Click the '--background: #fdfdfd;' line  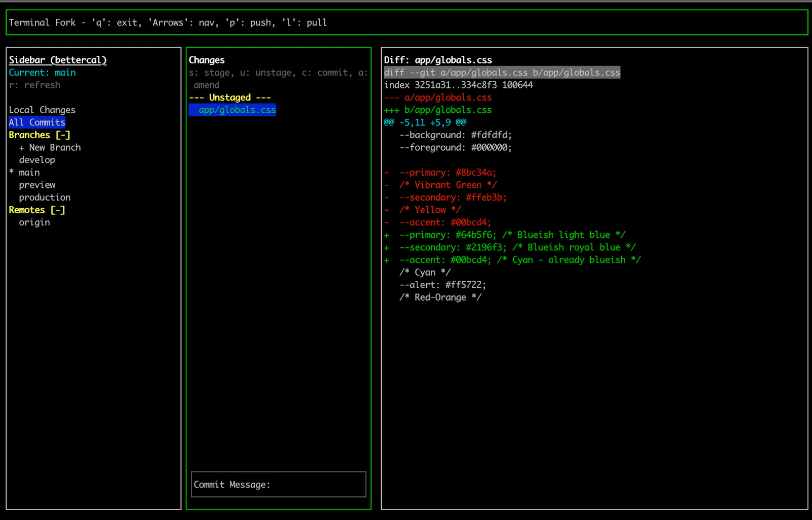(456, 135)
